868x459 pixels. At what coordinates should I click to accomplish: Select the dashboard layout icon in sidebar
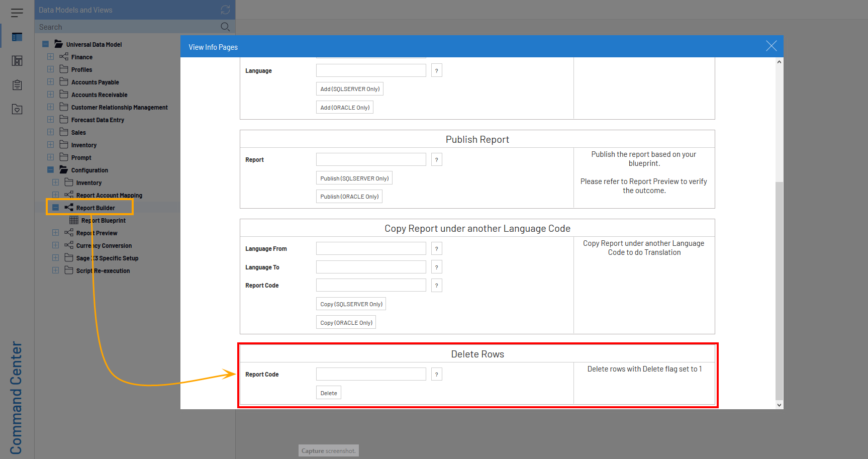click(17, 61)
